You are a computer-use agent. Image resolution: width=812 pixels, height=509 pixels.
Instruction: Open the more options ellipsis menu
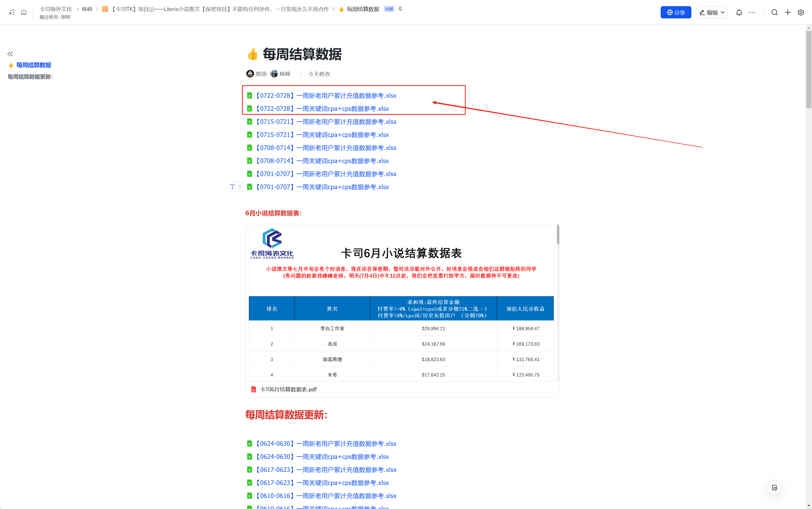[752, 13]
